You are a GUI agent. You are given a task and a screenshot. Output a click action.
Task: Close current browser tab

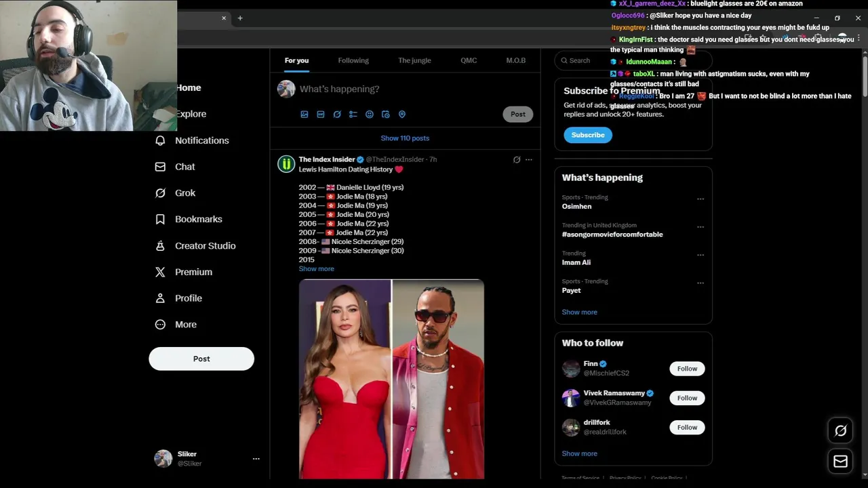(x=224, y=18)
